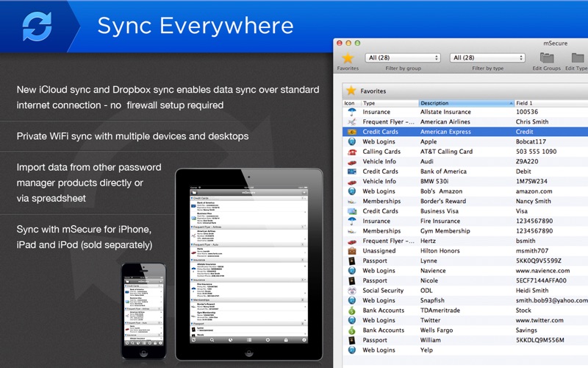Click the umbrella icon for Allstate Insurance
This screenshot has height=368, width=588.
pyautogui.click(x=351, y=112)
